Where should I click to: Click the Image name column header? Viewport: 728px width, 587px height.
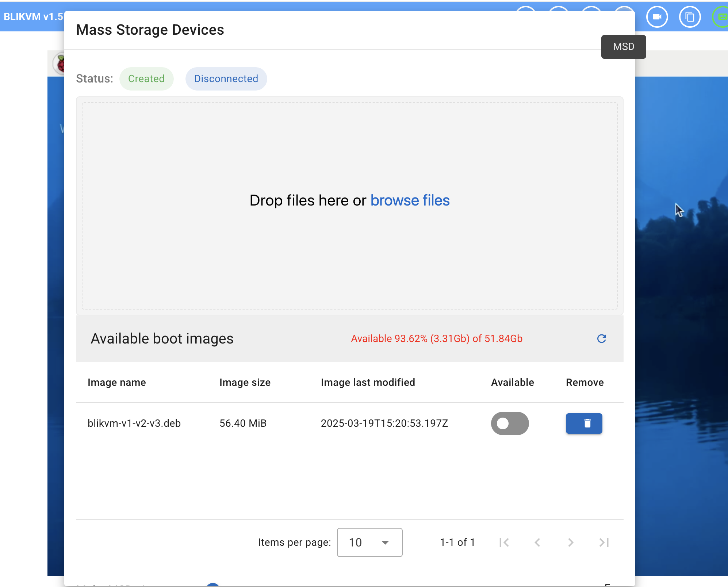point(116,382)
